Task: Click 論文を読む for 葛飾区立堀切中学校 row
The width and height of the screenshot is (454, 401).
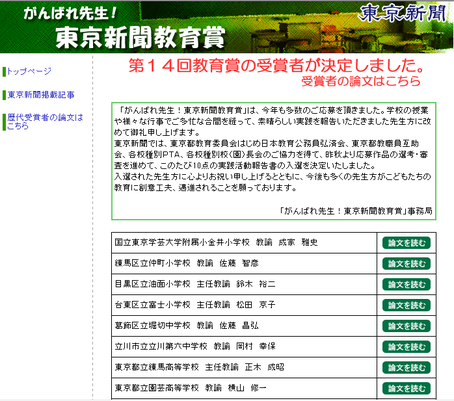Action: point(406,326)
